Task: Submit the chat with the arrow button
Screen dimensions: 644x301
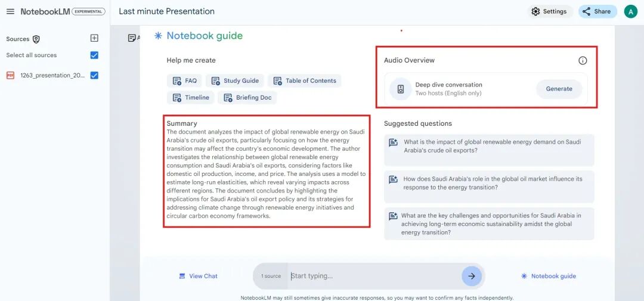Action: click(472, 276)
